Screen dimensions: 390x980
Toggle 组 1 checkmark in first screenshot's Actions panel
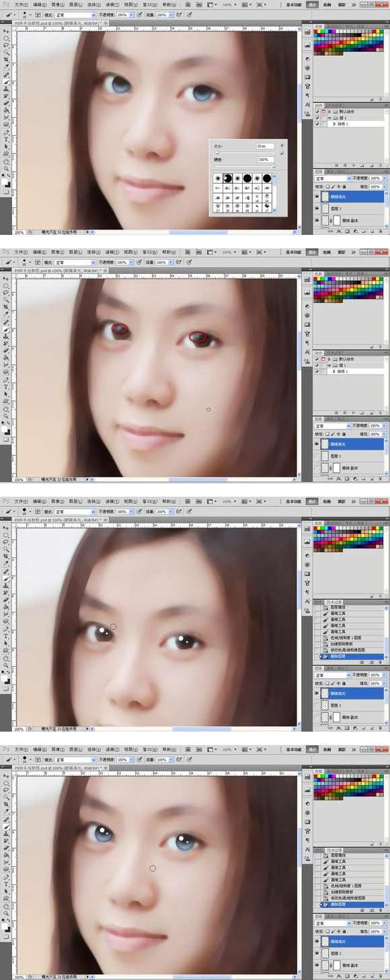(317, 118)
